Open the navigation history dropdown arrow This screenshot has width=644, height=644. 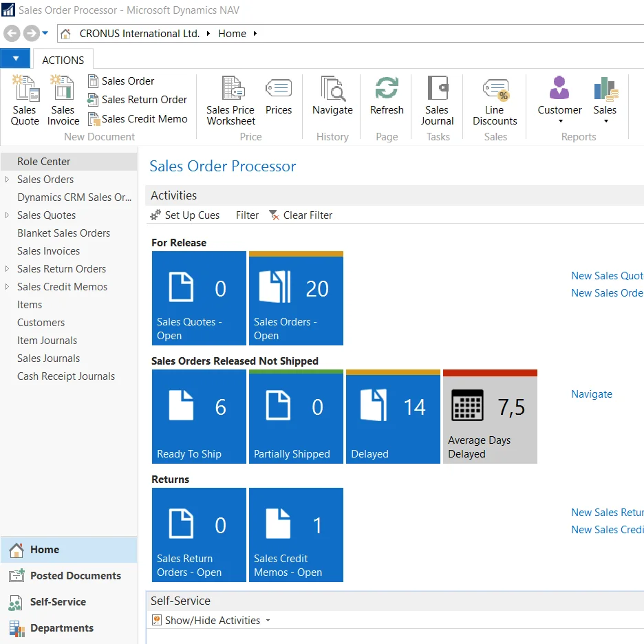point(45,33)
